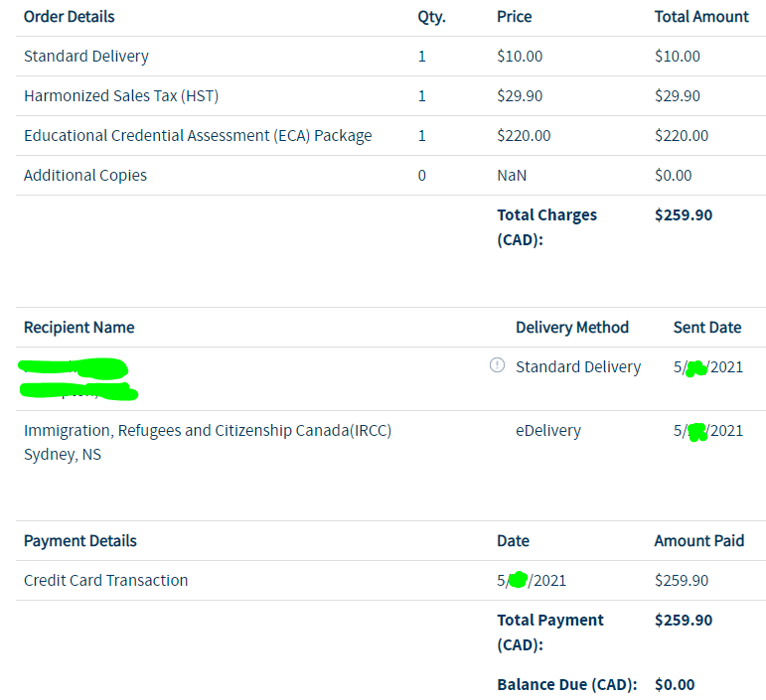766x700 pixels.
Task: Click the Payment Details header
Action: click(80, 541)
